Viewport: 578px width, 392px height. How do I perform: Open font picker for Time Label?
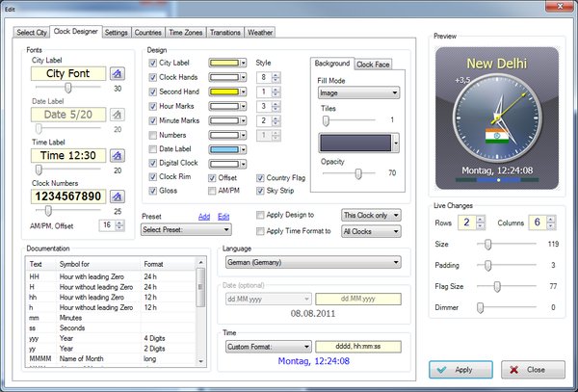pyautogui.click(x=117, y=155)
